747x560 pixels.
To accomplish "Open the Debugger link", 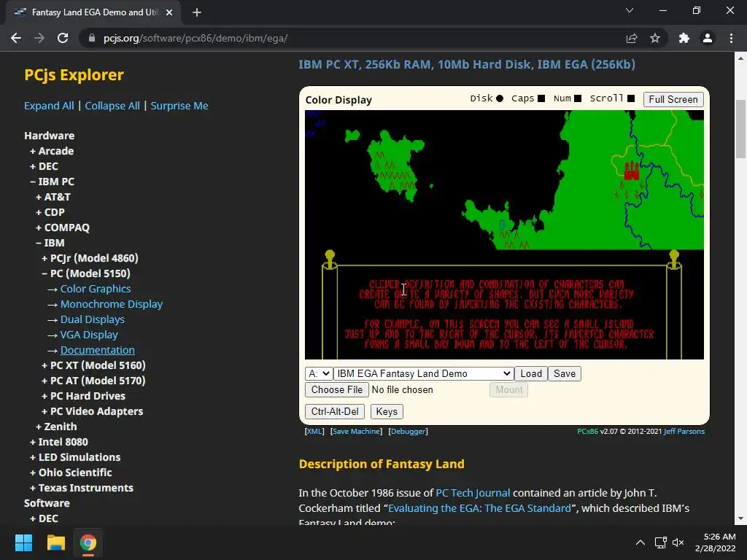I will [x=409, y=431].
